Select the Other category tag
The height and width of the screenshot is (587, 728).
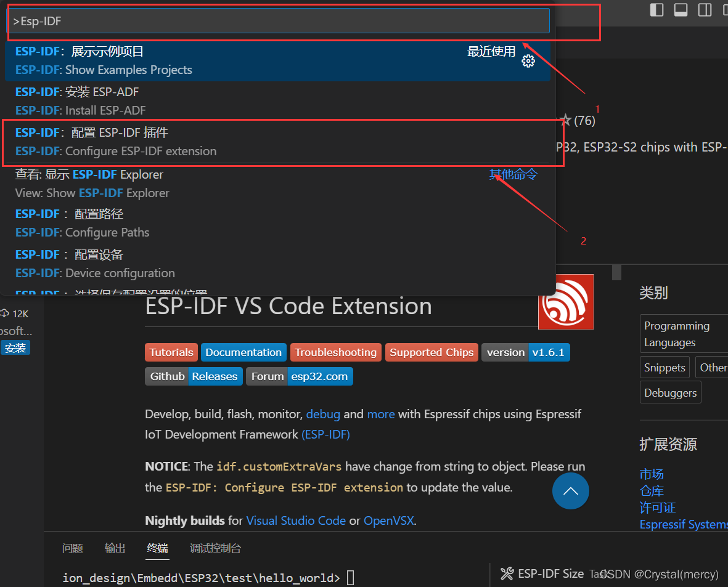click(713, 368)
